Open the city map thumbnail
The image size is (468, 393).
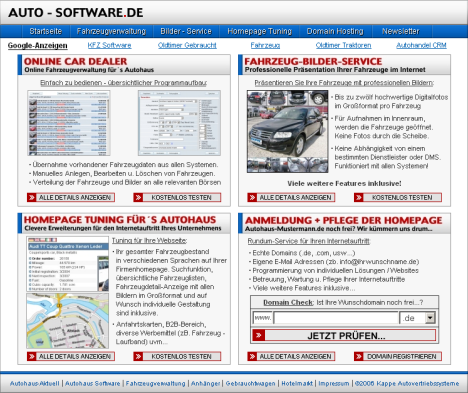pos(67,321)
